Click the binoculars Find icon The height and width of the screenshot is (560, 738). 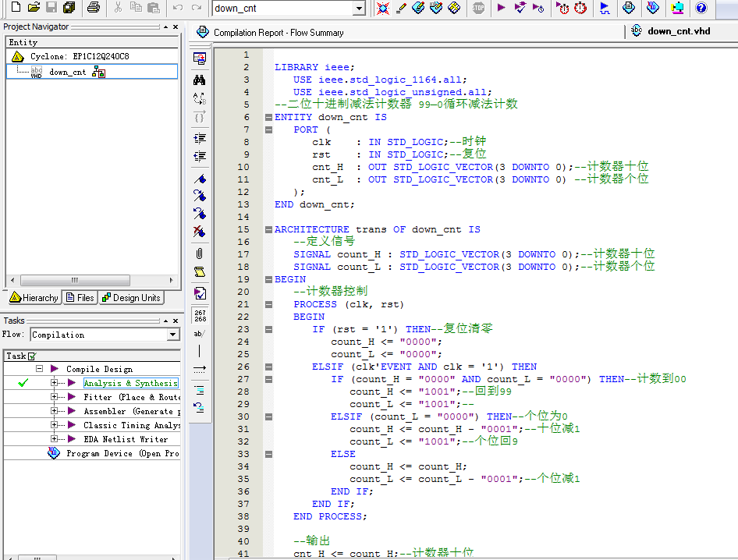click(200, 80)
